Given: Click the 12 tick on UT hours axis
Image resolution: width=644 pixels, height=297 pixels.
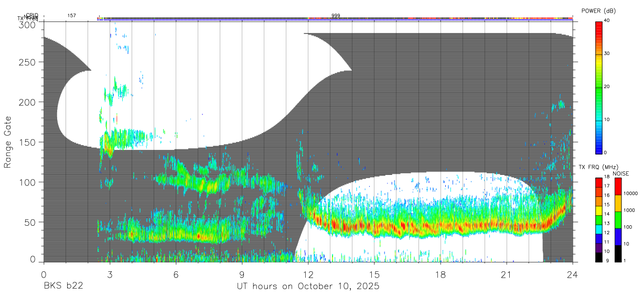Looking at the screenshot, I should tap(308, 274).
